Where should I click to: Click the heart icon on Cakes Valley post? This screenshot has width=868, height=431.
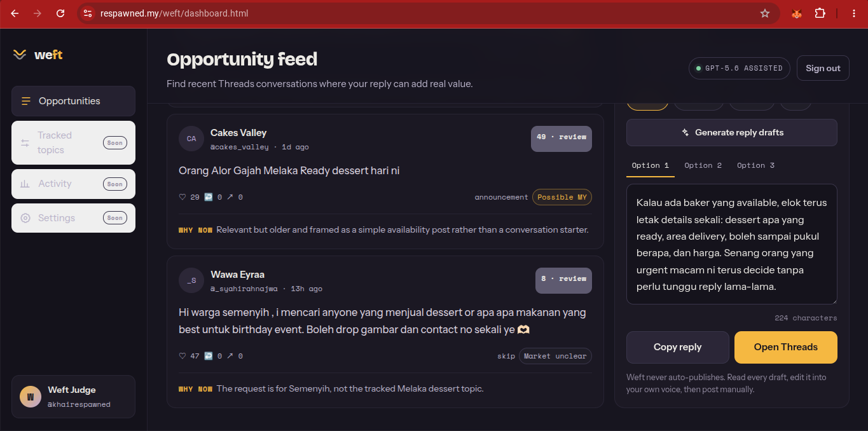[x=183, y=197]
